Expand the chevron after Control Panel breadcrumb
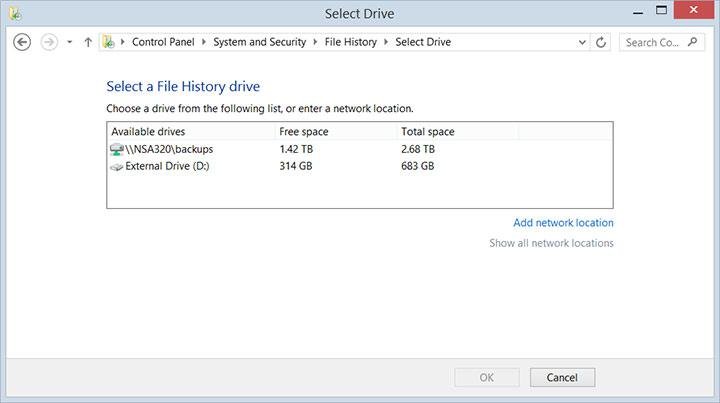 (207, 42)
